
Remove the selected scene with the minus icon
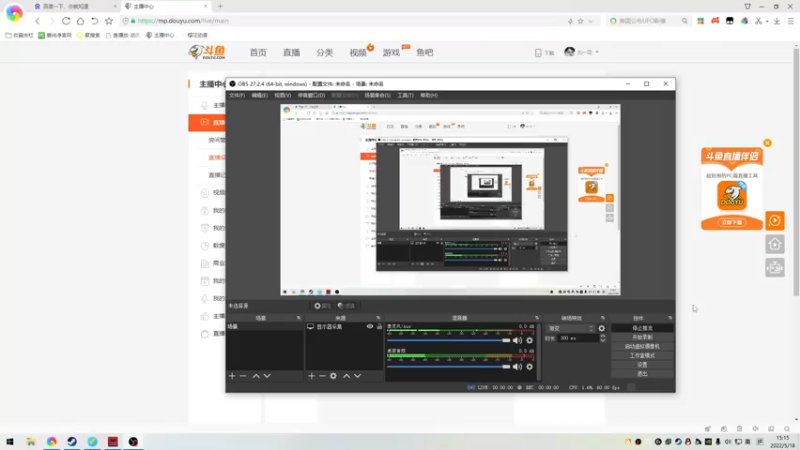coord(243,376)
